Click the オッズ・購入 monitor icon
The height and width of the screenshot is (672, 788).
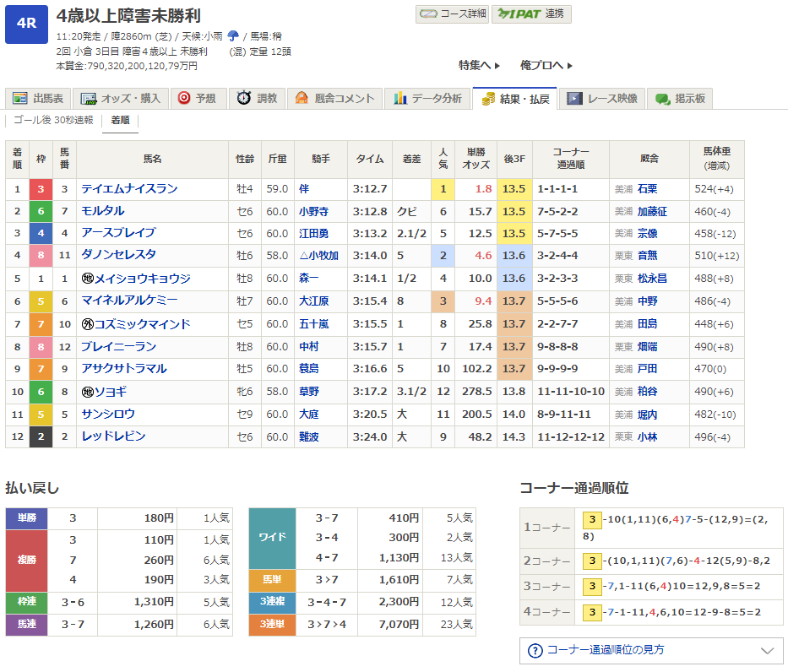point(89,99)
